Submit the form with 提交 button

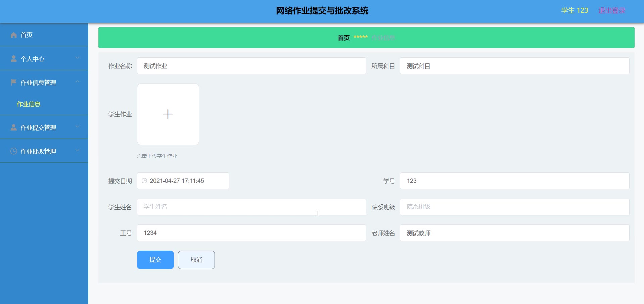tap(155, 260)
